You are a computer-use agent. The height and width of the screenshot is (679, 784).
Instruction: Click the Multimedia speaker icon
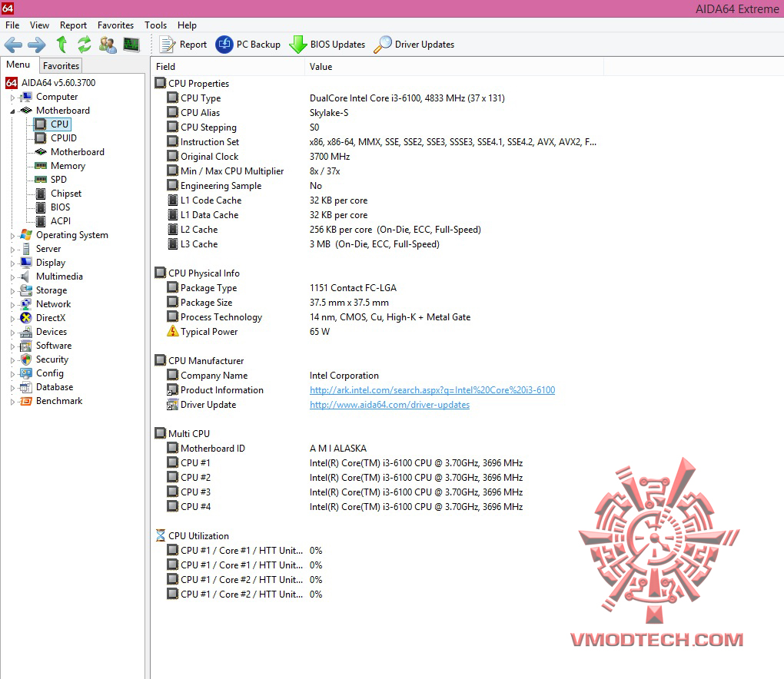click(25, 277)
